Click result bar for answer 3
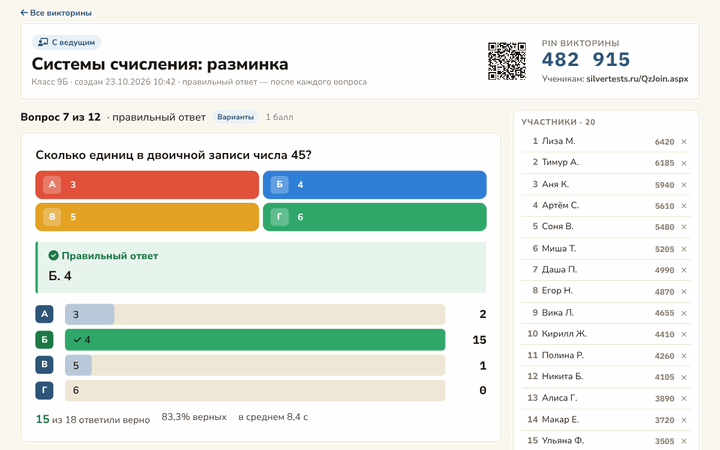 pyautogui.click(x=255, y=314)
